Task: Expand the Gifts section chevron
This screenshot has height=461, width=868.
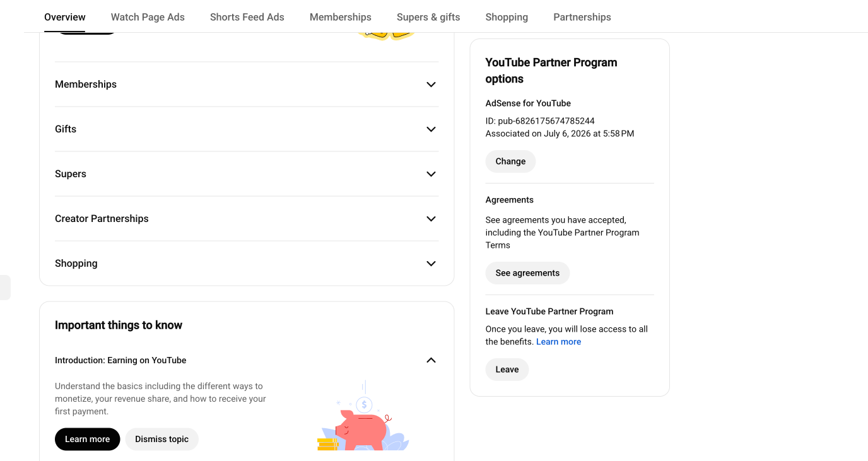Action: click(431, 129)
